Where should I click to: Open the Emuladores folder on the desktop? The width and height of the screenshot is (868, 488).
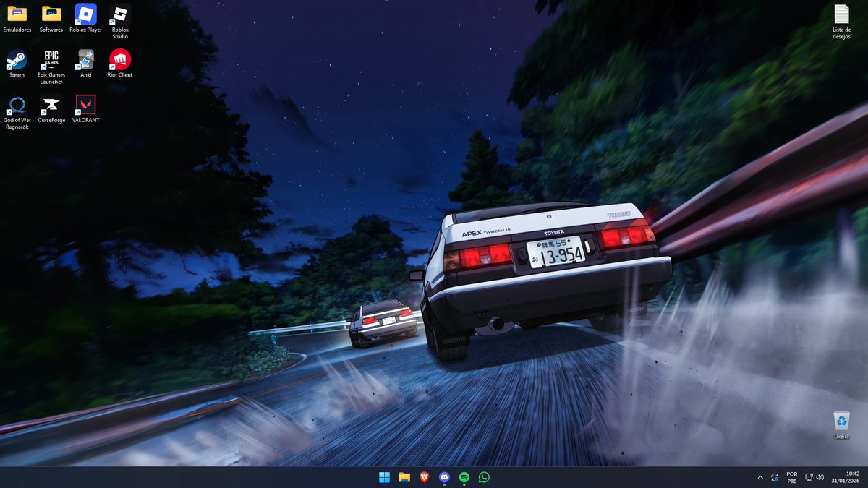coord(17,18)
